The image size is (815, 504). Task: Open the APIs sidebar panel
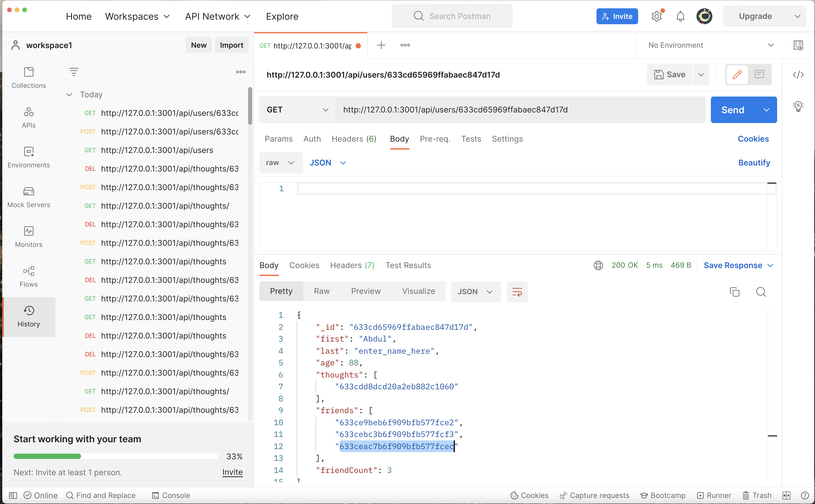point(29,118)
